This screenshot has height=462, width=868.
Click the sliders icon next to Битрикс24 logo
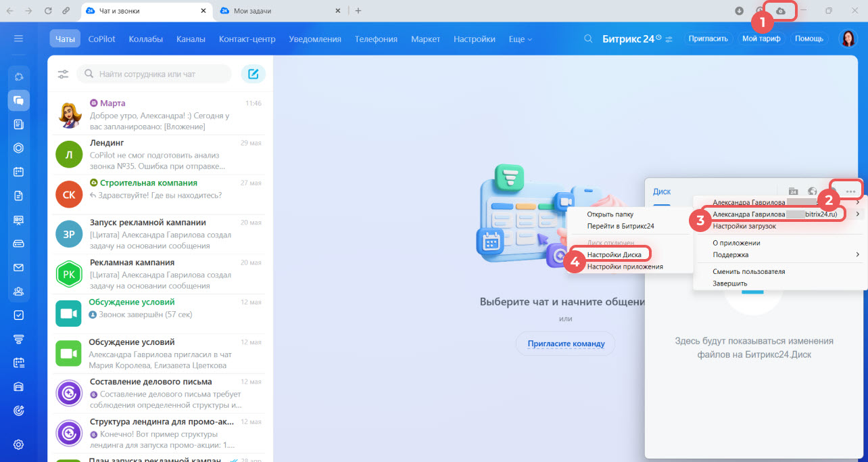pyautogui.click(x=669, y=39)
